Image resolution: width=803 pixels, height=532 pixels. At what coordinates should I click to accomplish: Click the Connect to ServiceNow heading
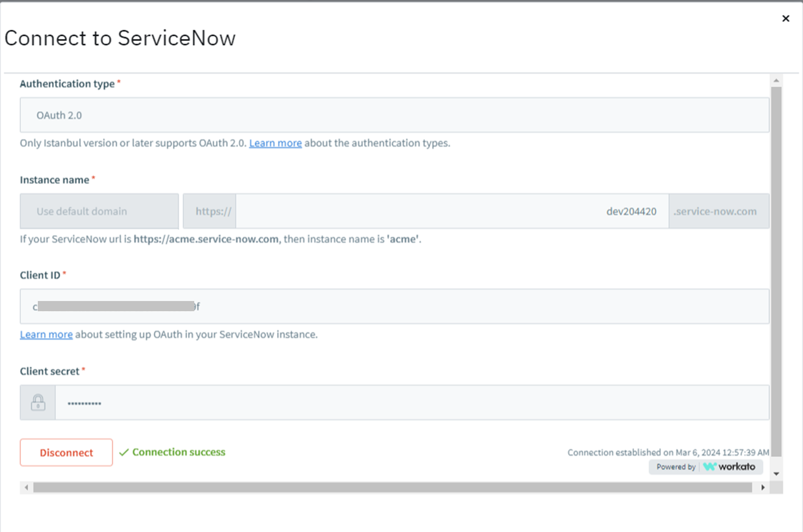(120, 38)
